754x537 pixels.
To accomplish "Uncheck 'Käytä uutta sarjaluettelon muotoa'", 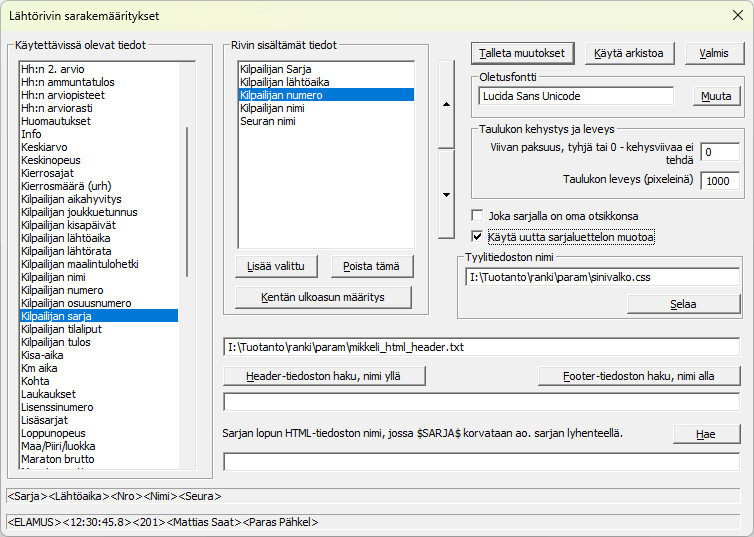I will [478, 237].
